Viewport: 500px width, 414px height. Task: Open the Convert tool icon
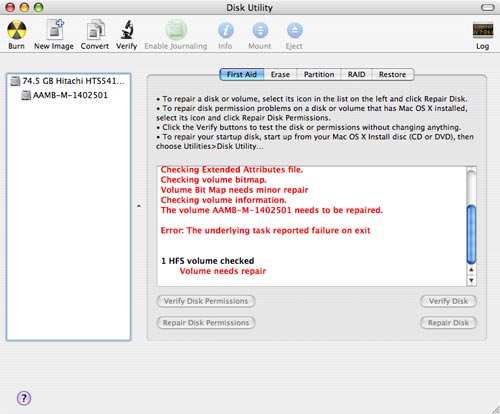[x=95, y=30]
